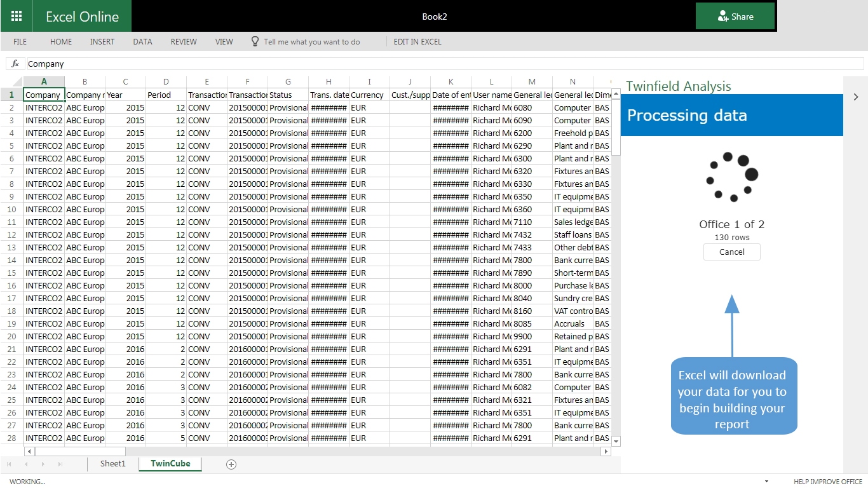Open the FILE menu
The image size is (868, 488).
click(x=20, y=42)
